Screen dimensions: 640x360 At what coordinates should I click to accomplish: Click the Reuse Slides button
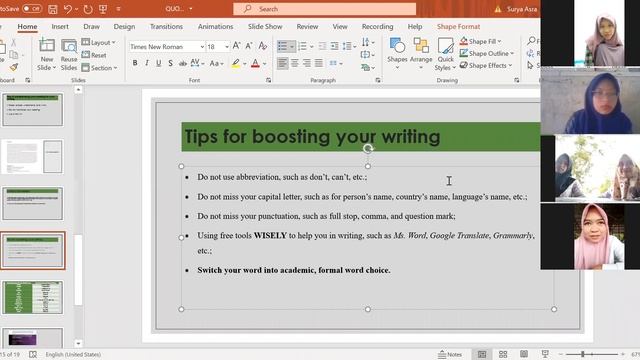[x=69, y=54]
